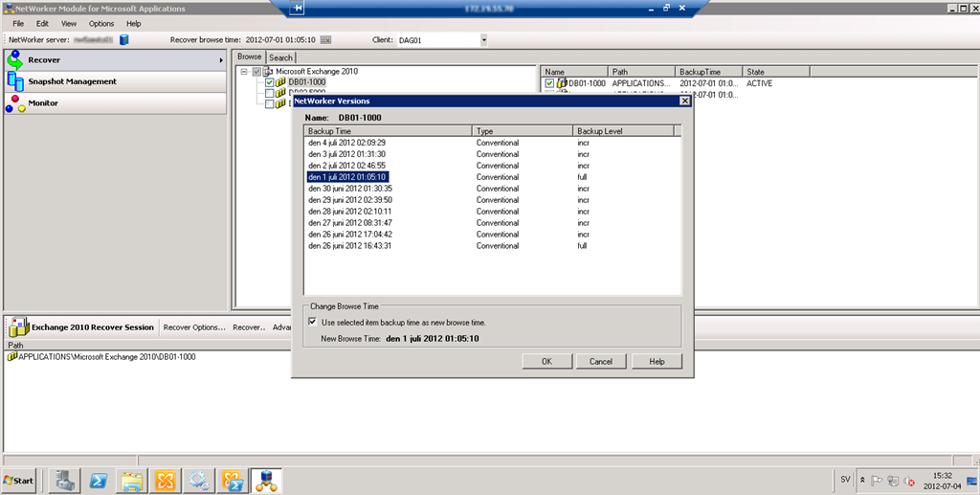980x495 pixels.
Task: Open the gear settings taskbar icon
Action: (199, 481)
